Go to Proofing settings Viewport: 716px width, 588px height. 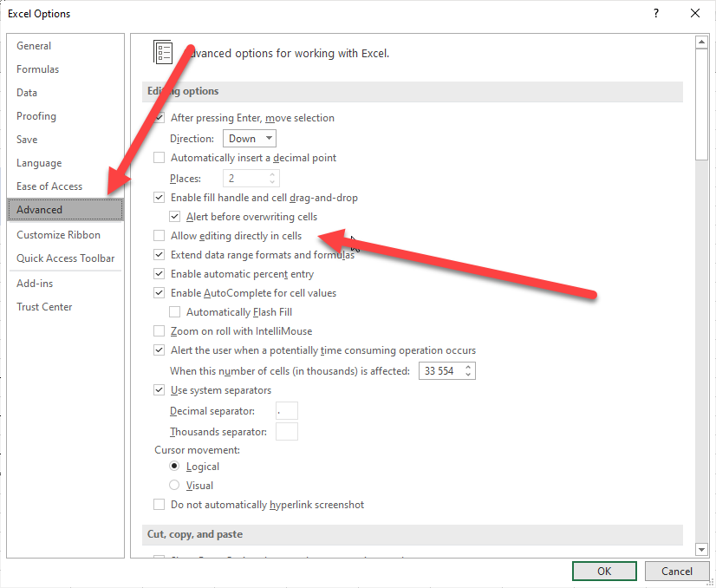[36, 116]
